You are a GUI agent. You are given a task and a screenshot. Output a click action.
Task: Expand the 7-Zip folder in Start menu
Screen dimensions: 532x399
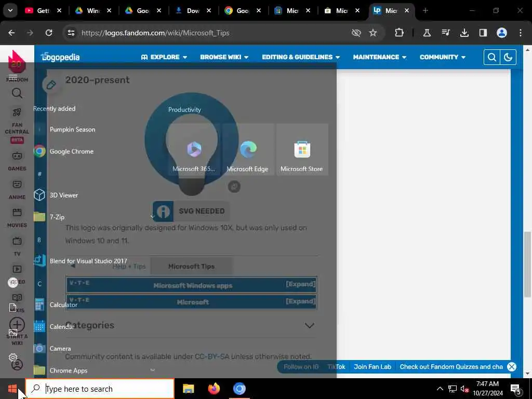click(153, 217)
